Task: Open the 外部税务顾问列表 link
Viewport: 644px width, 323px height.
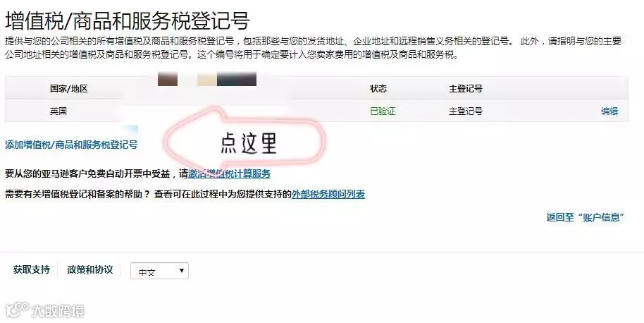Action: tap(328, 194)
